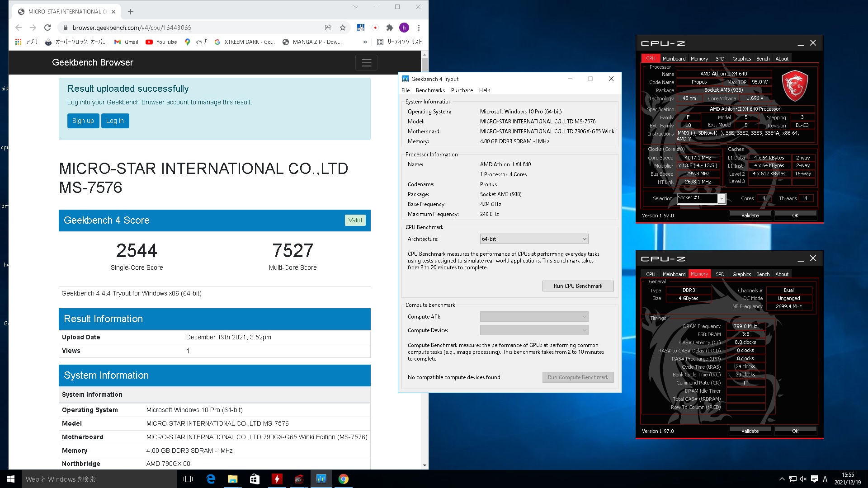This screenshot has height=488, width=868.
Task: Click the Log in button
Action: point(115,121)
